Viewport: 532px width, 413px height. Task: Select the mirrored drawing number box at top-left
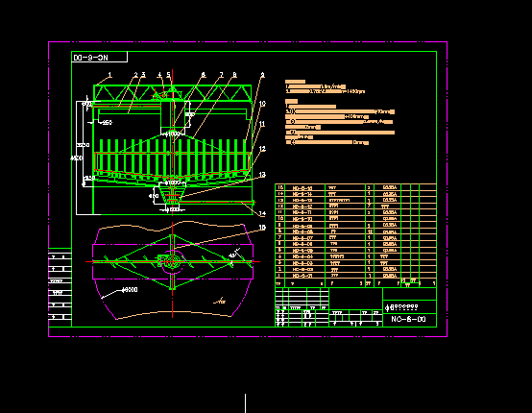100,57
